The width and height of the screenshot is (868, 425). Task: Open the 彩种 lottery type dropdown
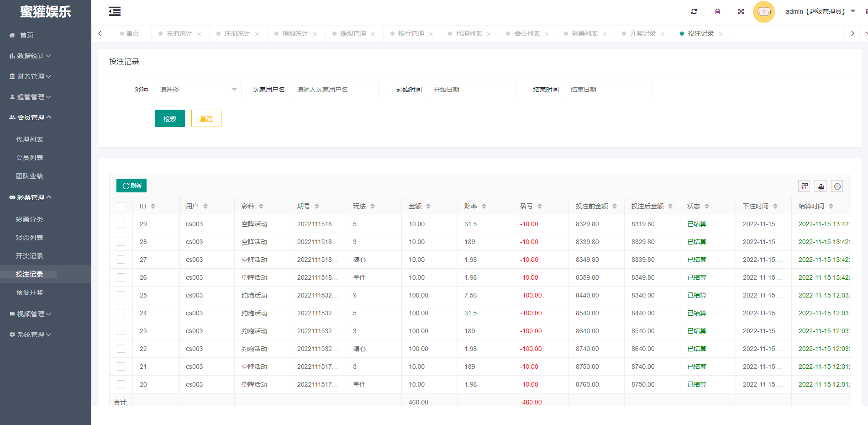[197, 89]
